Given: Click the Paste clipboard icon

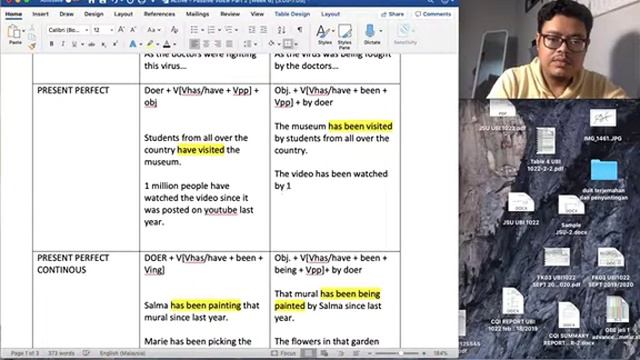Looking at the screenshot, I should pos(14,31).
